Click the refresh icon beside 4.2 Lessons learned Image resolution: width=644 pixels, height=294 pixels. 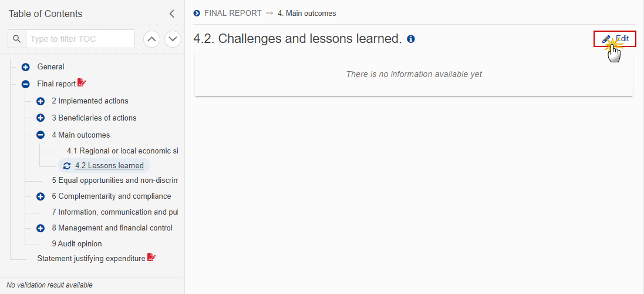[x=67, y=166]
